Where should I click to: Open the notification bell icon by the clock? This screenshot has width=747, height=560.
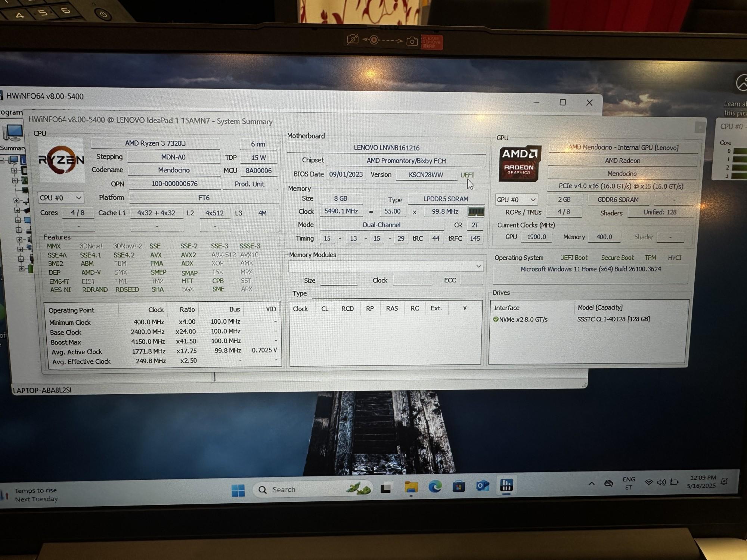click(x=724, y=481)
